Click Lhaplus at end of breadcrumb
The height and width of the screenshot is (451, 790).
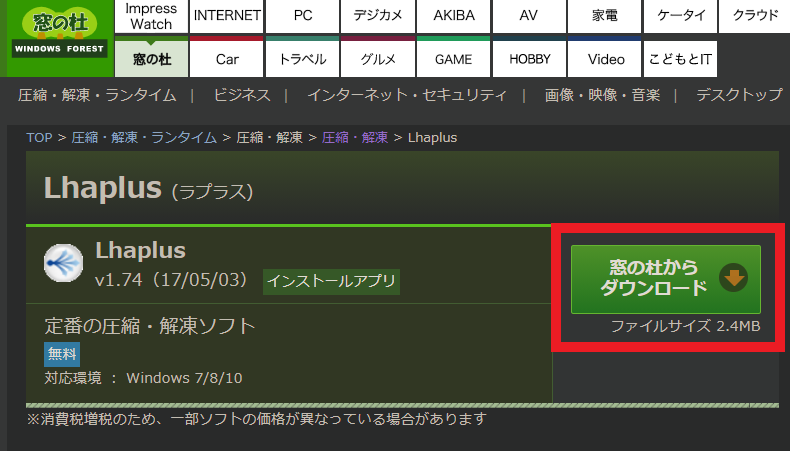coord(432,138)
